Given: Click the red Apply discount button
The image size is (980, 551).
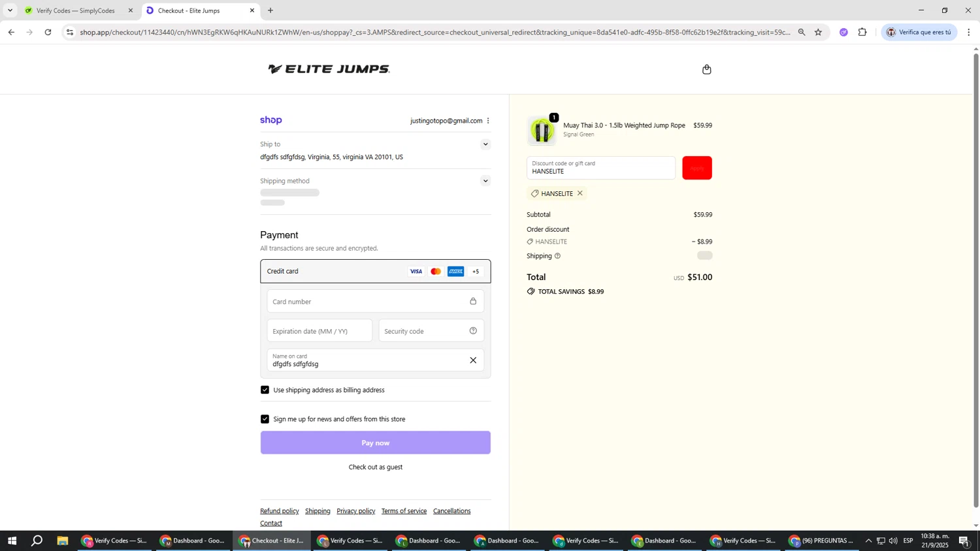Looking at the screenshot, I should click(697, 168).
